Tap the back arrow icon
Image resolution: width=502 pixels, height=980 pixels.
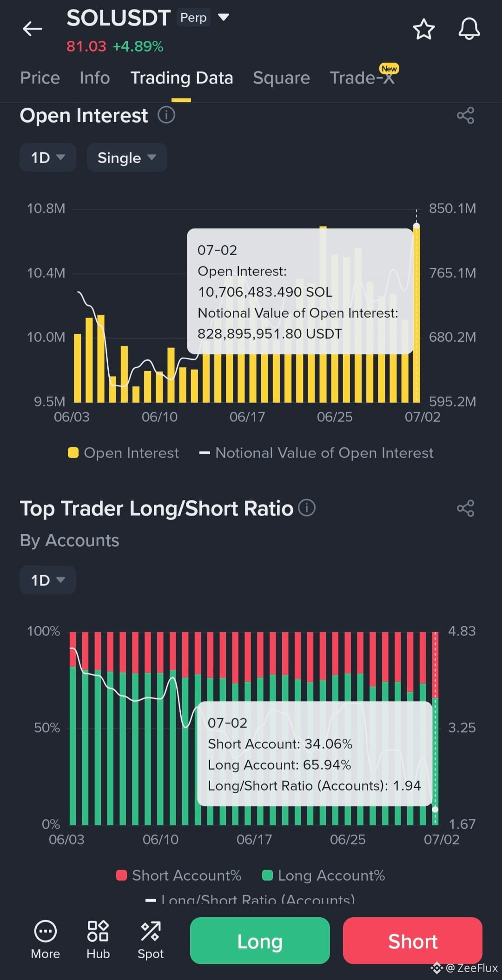(32, 29)
